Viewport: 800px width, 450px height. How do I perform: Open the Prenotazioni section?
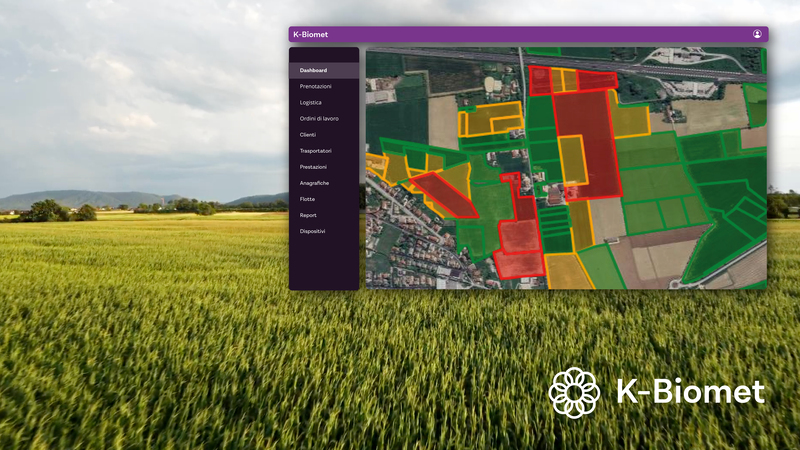315,86
